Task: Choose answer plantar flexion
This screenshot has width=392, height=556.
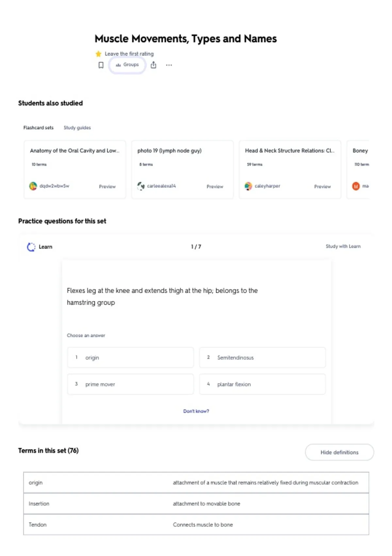Action: 262,384
